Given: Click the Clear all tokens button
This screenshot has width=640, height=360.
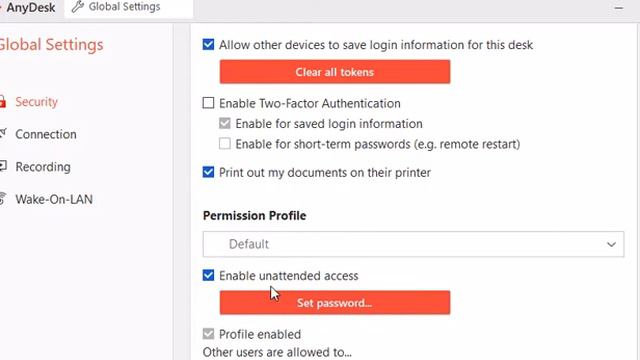Looking at the screenshot, I should coord(335,72).
